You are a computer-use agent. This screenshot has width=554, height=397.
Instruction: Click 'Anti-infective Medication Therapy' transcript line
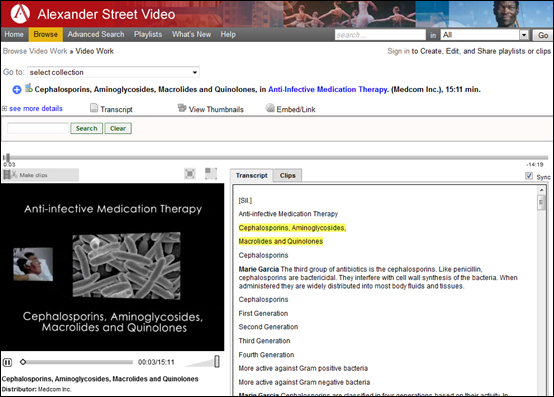(x=288, y=214)
